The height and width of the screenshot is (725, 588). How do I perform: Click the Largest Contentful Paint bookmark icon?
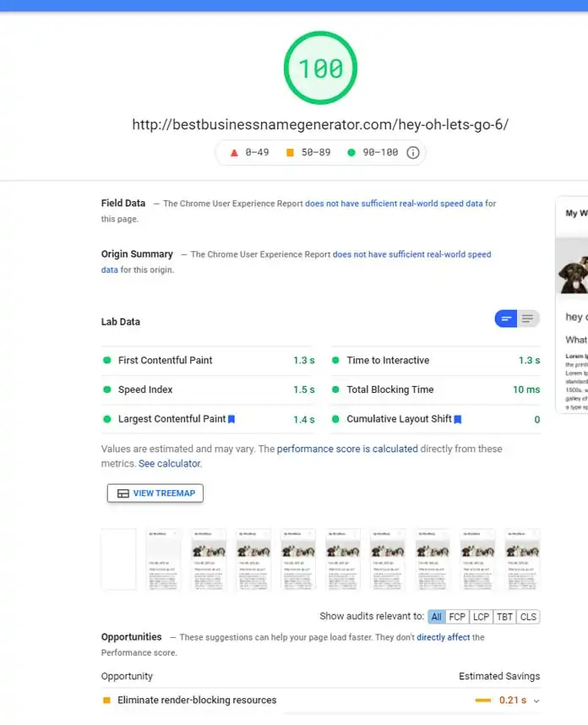(x=231, y=419)
